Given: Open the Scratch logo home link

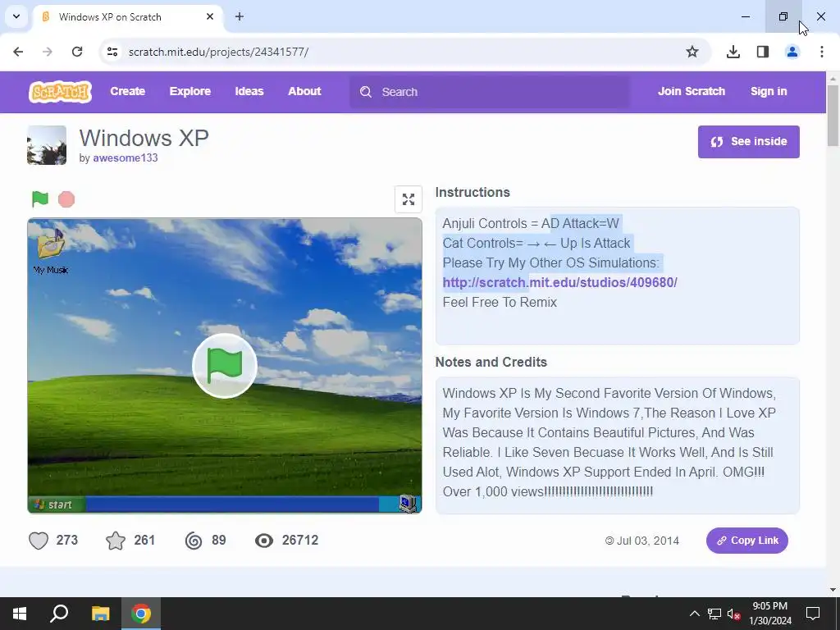Looking at the screenshot, I should tap(60, 92).
